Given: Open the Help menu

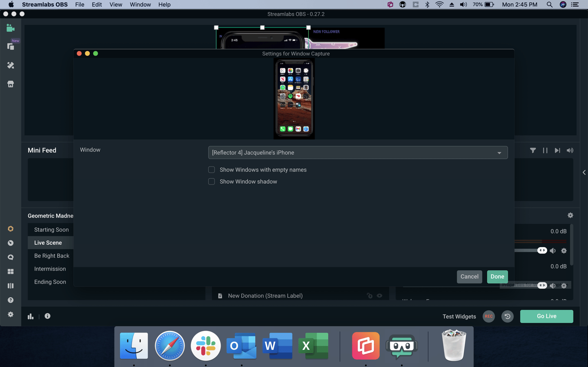Looking at the screenshot, I should tap(164, 4).
